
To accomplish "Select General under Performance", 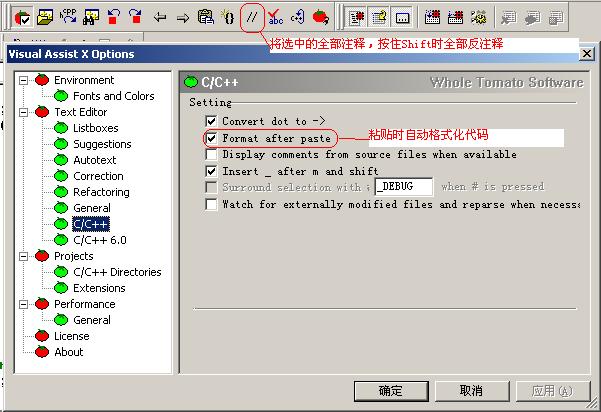I will pos(92,320).
